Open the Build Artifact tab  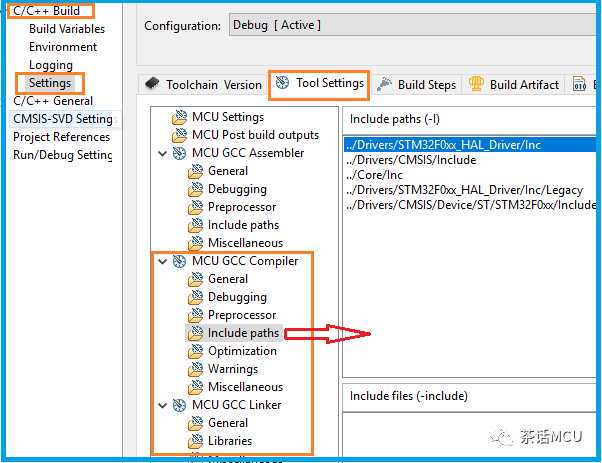coord(513,84)
